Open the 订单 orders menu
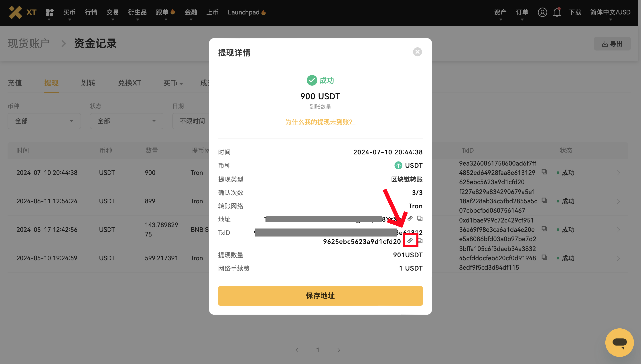641x364 pixels. tap(522, 12)
